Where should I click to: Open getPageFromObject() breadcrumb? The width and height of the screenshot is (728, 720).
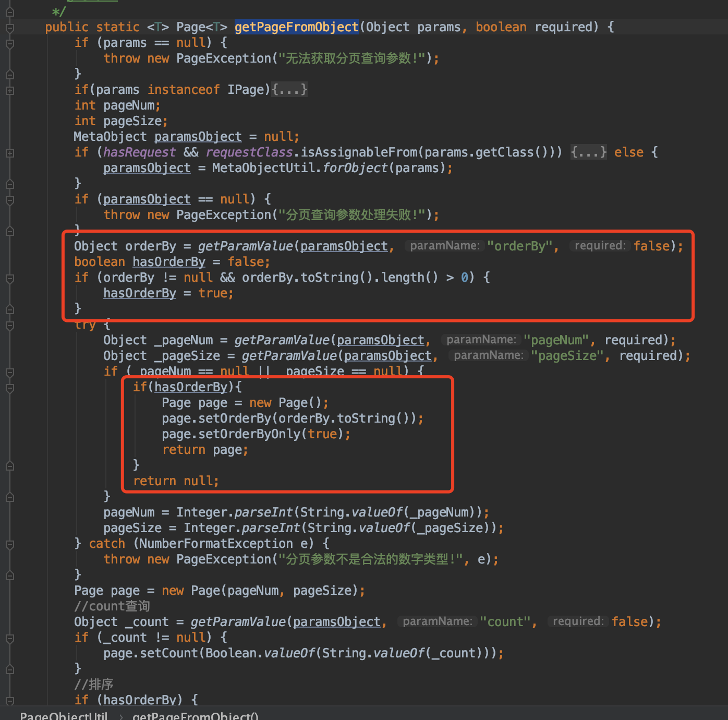tap(196, 715)
